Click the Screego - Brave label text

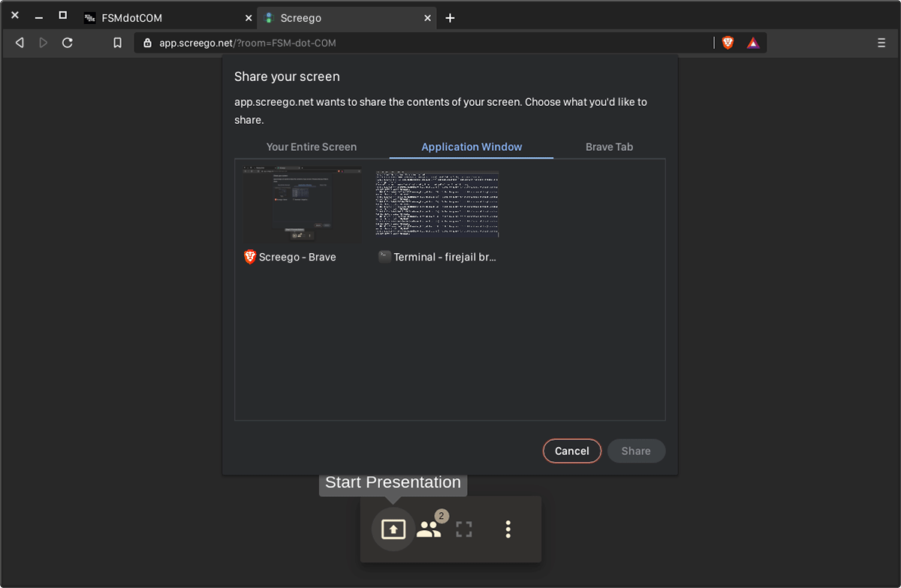tap(297, 257)
